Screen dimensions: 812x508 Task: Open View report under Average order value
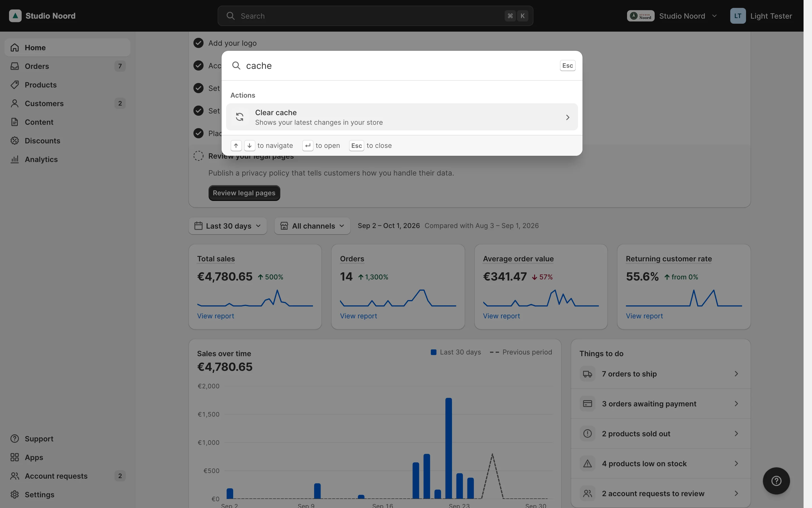coord(501,316)
